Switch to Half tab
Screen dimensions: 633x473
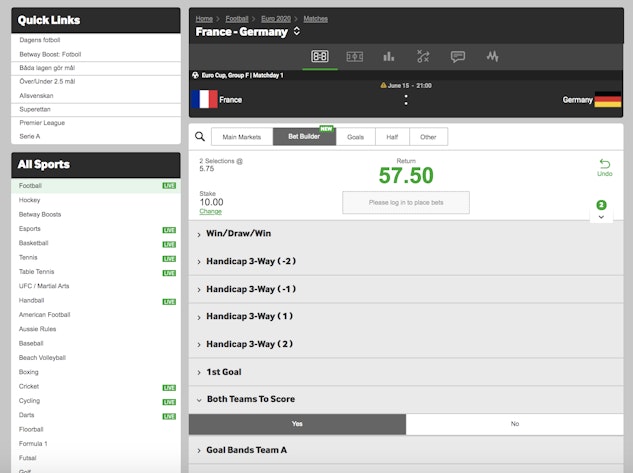click(x=392, y=137)
